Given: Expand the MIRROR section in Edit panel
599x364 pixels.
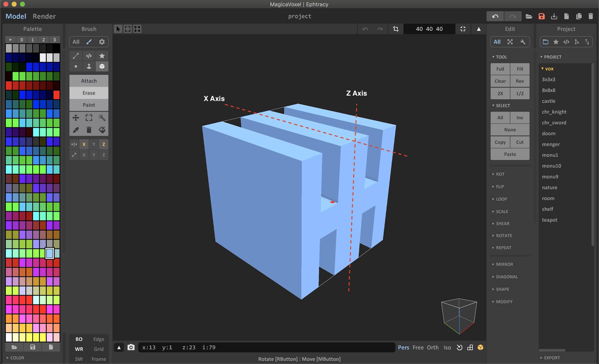Looking at the screenshot, I should click(504, 264).
